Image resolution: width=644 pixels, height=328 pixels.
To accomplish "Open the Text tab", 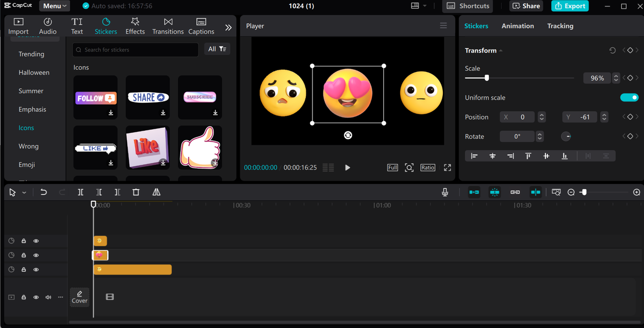I will coord(77,26).
